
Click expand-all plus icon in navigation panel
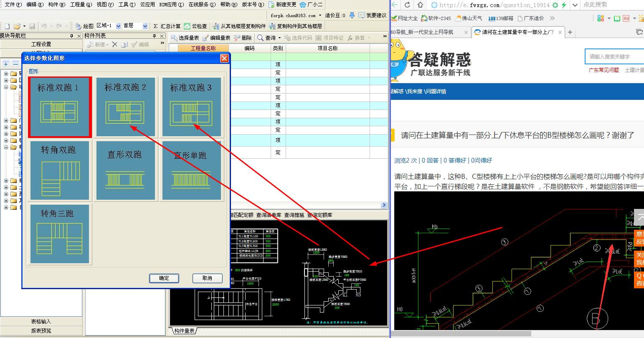point(6,64)
